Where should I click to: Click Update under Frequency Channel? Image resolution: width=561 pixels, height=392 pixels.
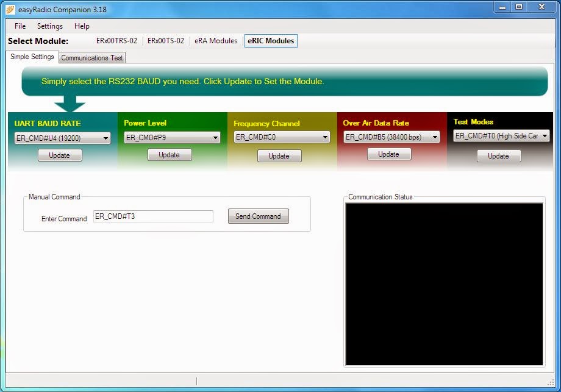[279, 156]
